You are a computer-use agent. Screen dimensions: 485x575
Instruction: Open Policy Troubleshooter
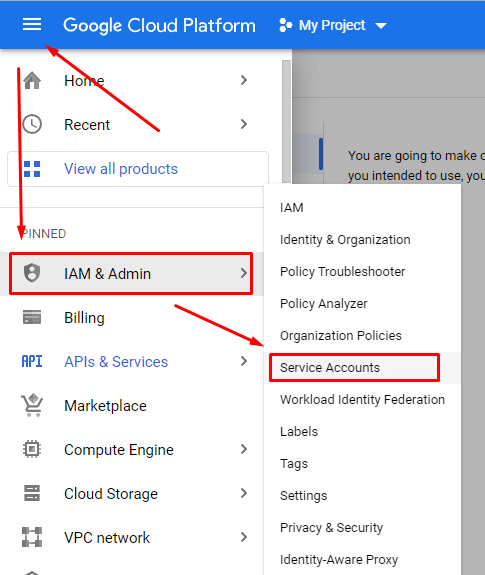pos(362,271)
